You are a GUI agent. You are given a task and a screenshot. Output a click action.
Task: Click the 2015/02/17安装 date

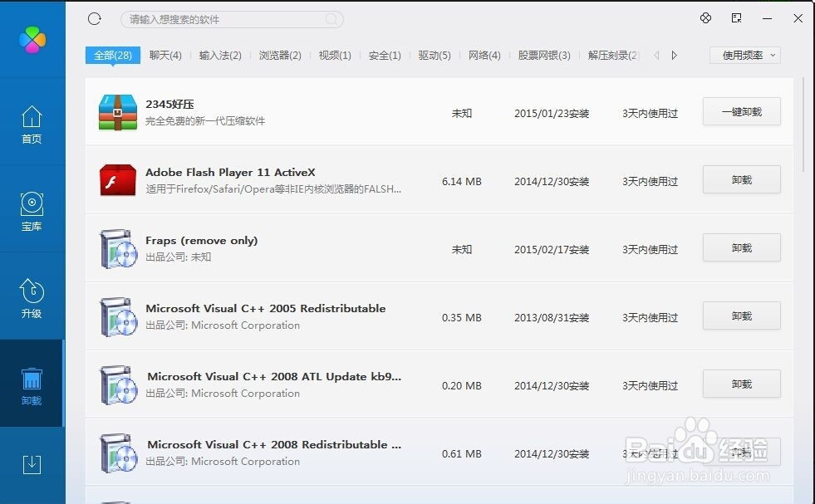(x=552, y=249)
